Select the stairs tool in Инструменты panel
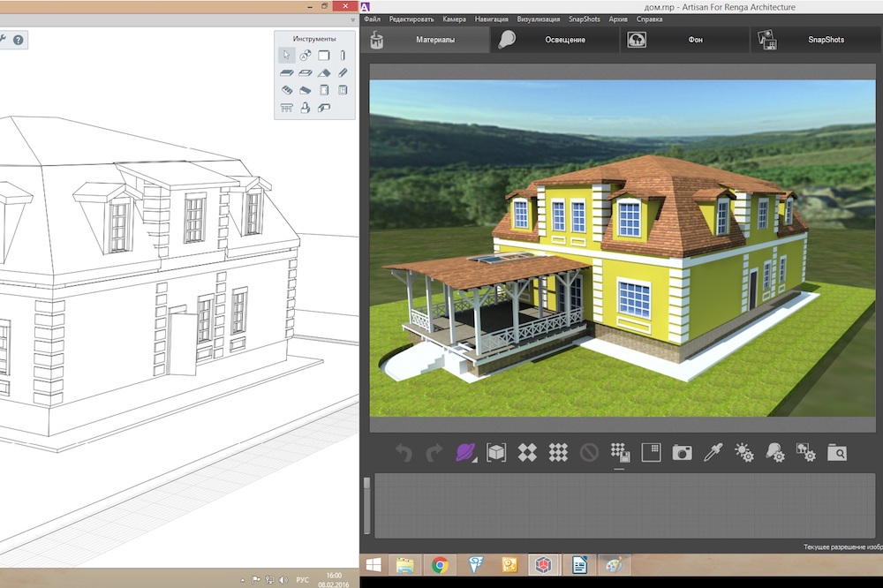This screenshot has height=588, width=883. click(x=287, y=90)
